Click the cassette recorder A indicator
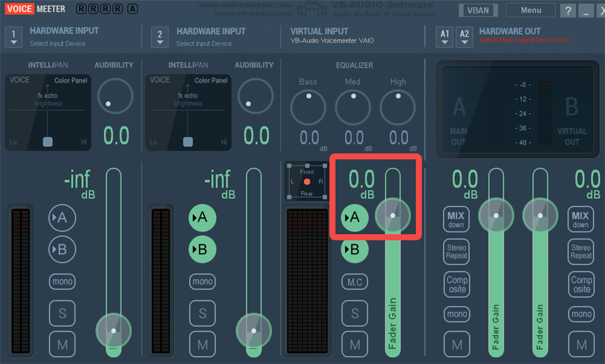 tap(132, 8)
